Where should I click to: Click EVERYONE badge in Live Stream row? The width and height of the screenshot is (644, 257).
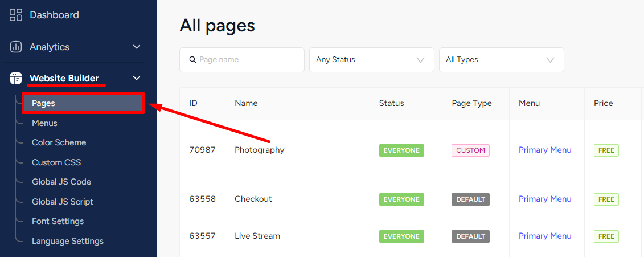tap(401, 236)
